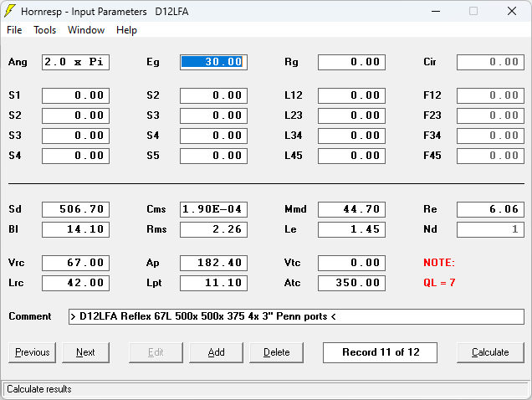Click the S2 field in the L23 row
Viewport: 532px width, 400px height.
coord(75,115)
